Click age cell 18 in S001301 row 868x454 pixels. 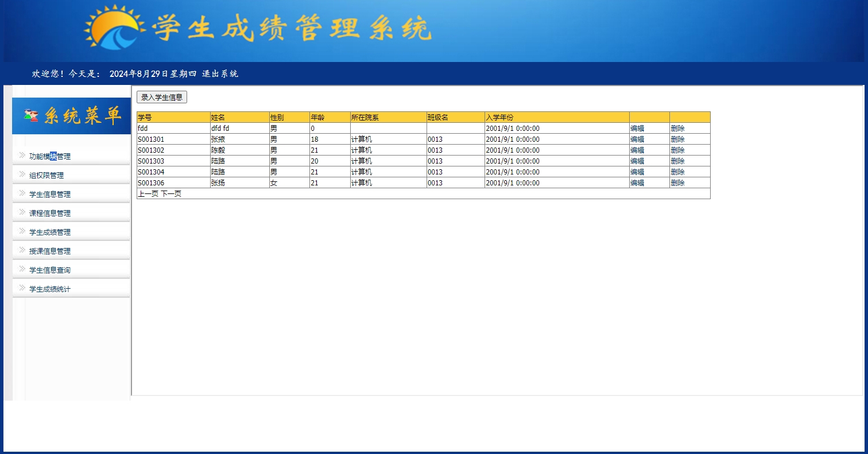tap(330, 139)
